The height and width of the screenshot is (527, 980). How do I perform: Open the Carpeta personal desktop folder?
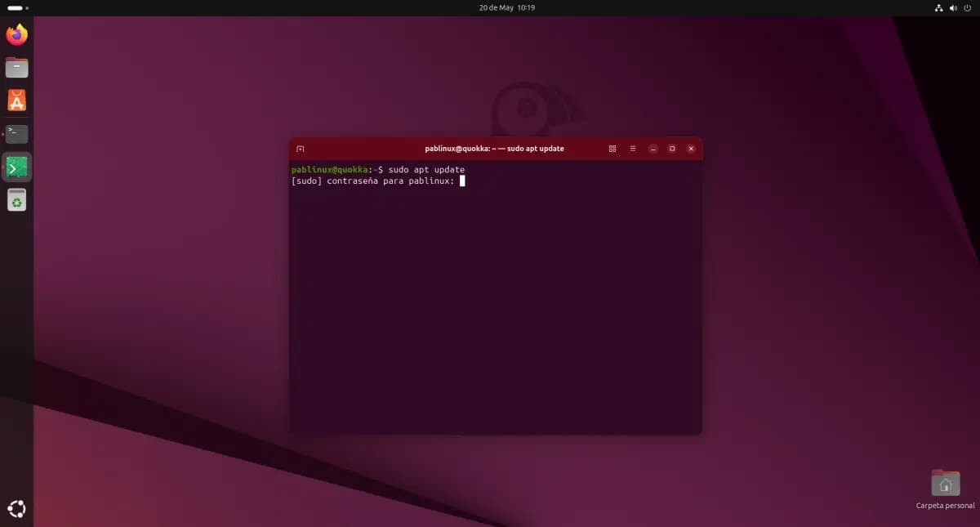[945, 489]
